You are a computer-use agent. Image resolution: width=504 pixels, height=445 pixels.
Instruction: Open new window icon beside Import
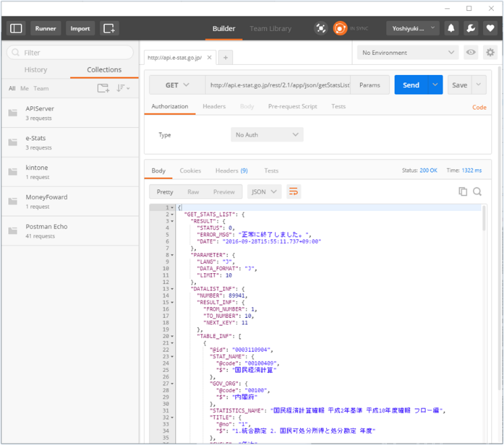point(109,28)
